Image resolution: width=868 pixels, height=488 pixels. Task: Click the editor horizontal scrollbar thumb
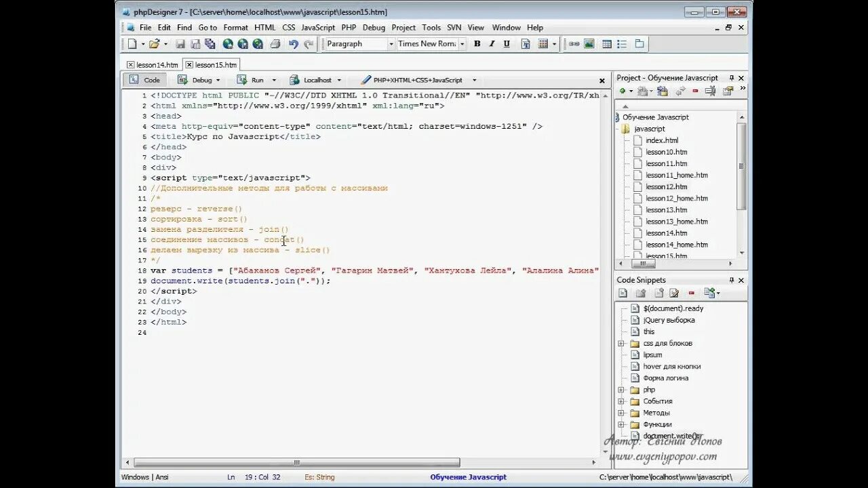pyautogui.click(x=297, y=463)
